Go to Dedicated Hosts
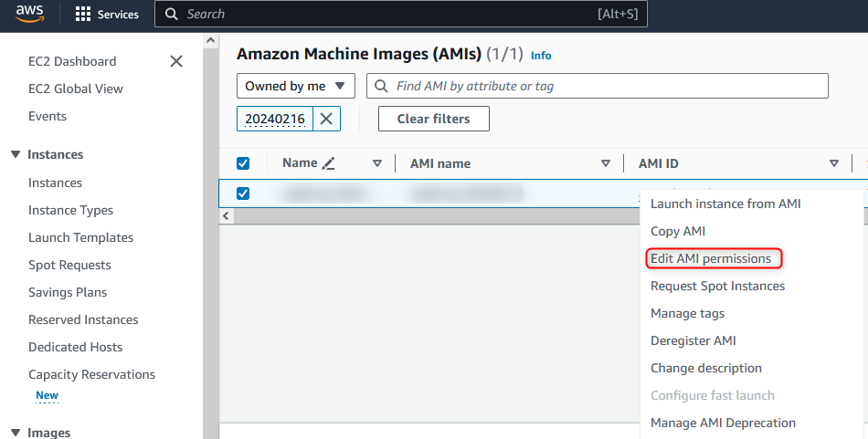This screenshot has height=439, width=868. click(x=75, y=347)
